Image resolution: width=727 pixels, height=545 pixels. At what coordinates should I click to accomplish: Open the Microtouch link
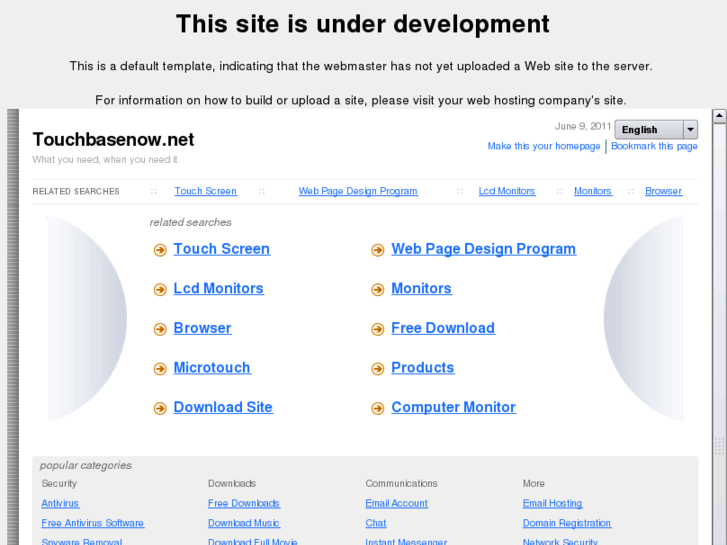pyautogui.click(x=212, y=368)
